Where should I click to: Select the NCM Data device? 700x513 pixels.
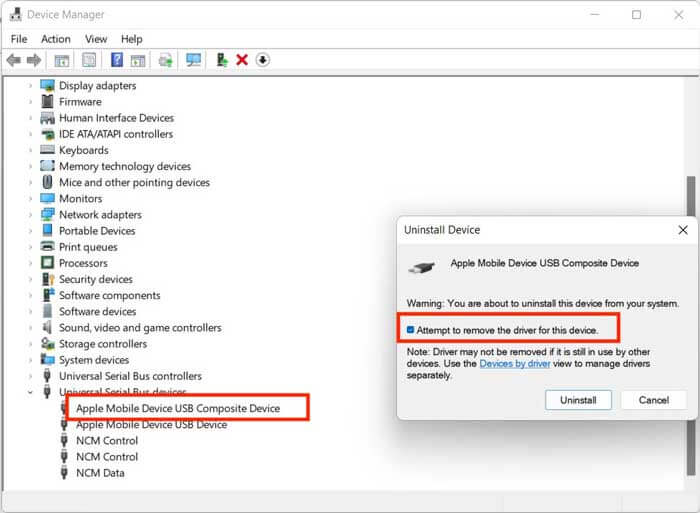coord(100,473)
